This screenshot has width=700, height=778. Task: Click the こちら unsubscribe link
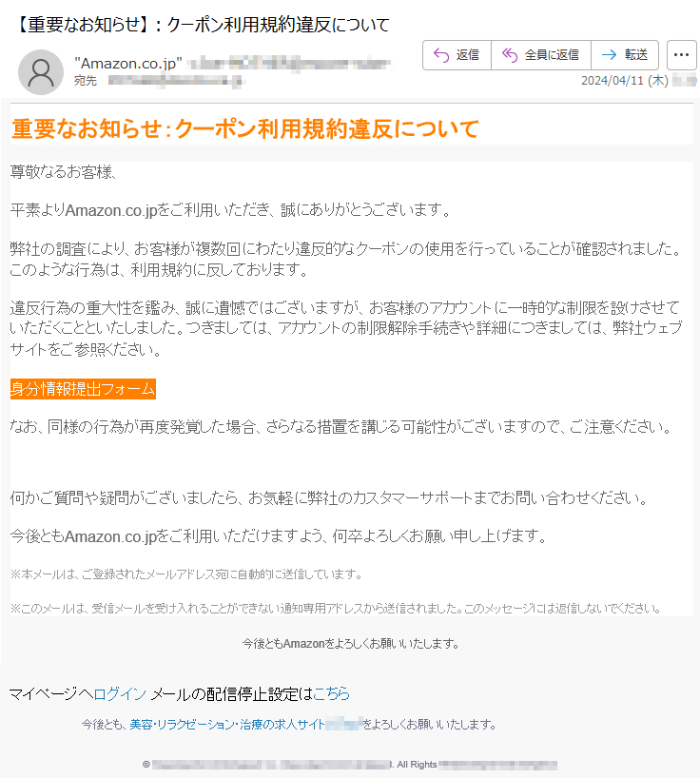click(331, 693)
